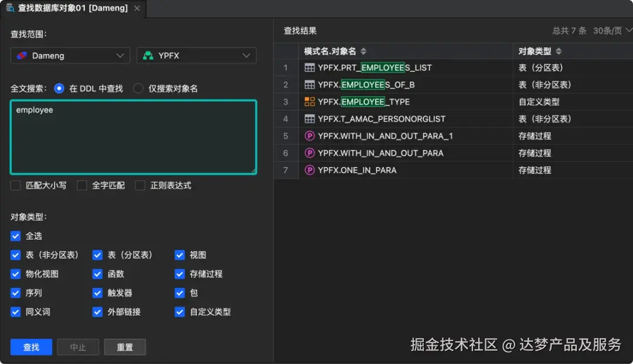Viewport: 633px width, 364px height.
Task: Uncheck the 序列 checkbox
Action: point(15,293)
